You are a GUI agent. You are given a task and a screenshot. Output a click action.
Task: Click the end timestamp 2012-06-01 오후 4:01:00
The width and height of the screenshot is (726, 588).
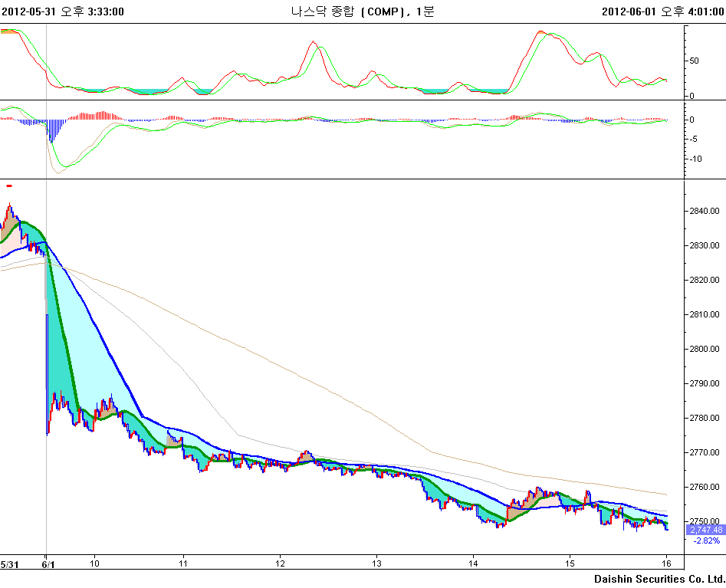(662, 11)
